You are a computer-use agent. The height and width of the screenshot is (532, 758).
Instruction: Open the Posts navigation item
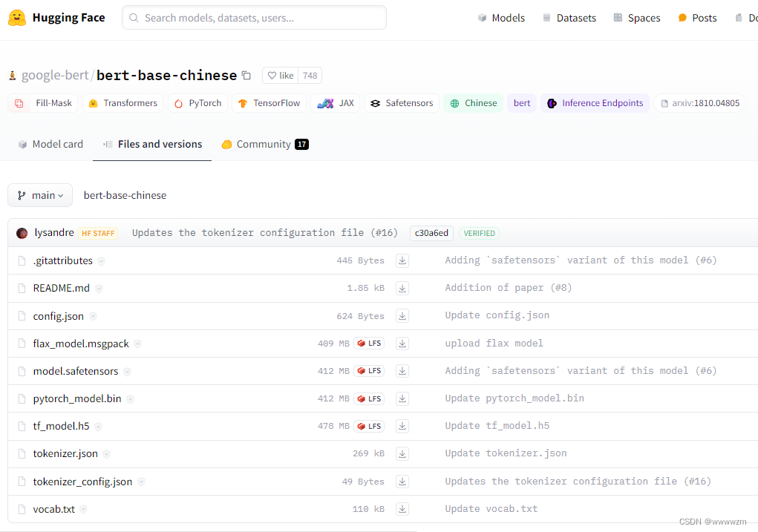coord(698,18)
